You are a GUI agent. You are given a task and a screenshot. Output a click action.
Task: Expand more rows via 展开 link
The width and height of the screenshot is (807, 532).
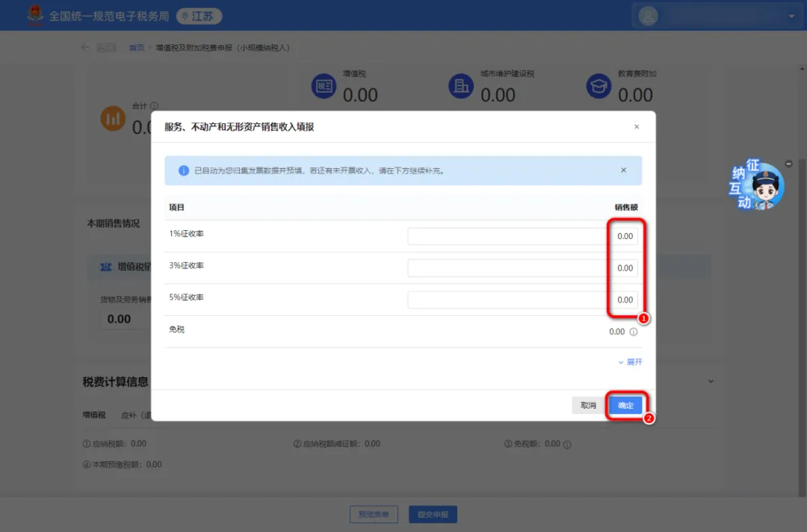click(x=630, y=362)
